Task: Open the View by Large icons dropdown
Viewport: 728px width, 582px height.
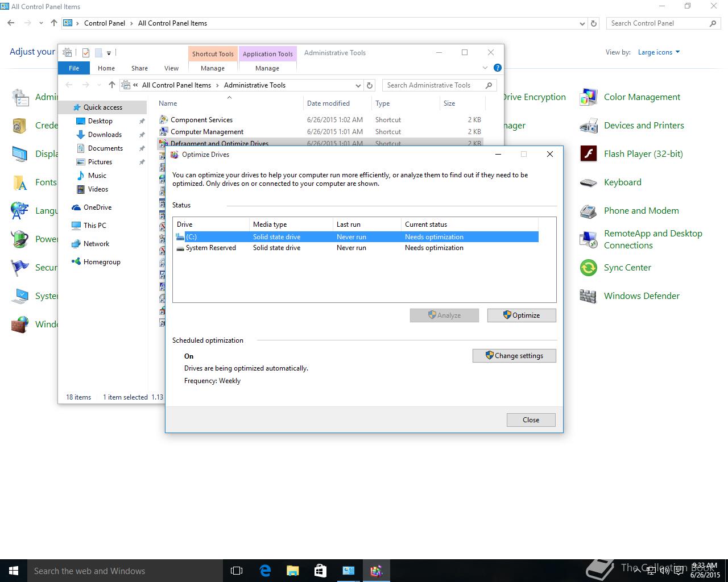Action: pos(659,52)
